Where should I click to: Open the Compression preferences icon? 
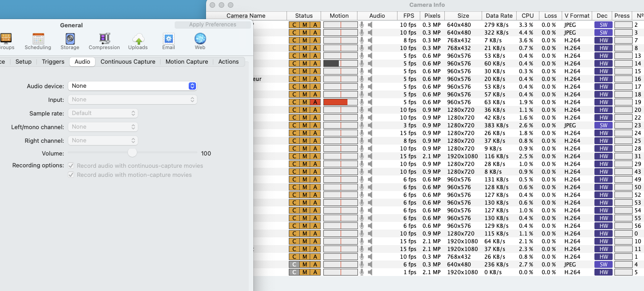(x=105, y=41)
